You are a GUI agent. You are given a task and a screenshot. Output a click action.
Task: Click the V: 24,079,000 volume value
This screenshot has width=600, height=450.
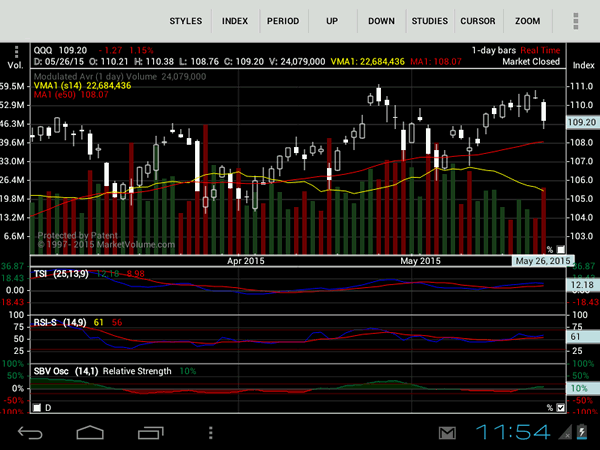(x=297, y=62)
